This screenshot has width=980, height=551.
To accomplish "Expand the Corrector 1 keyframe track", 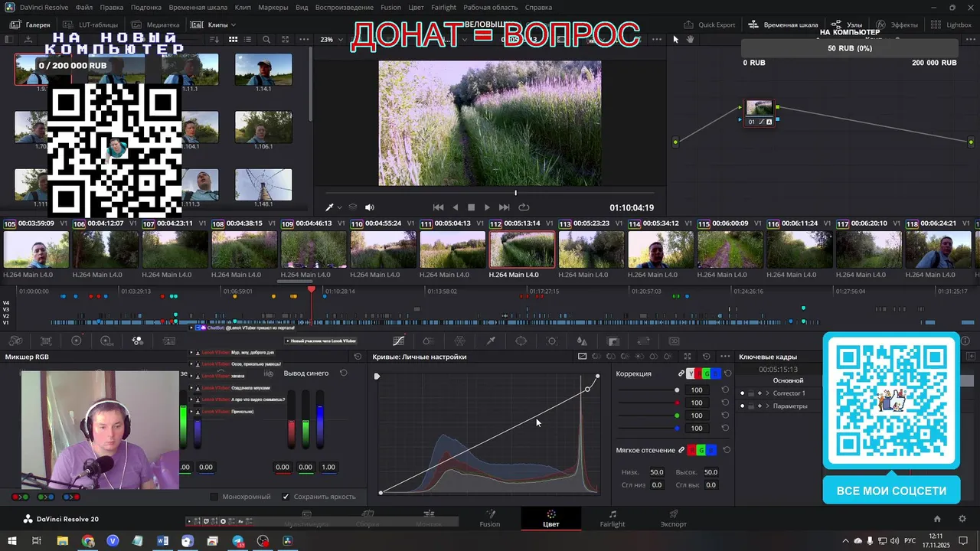I will tap(767, 393).
